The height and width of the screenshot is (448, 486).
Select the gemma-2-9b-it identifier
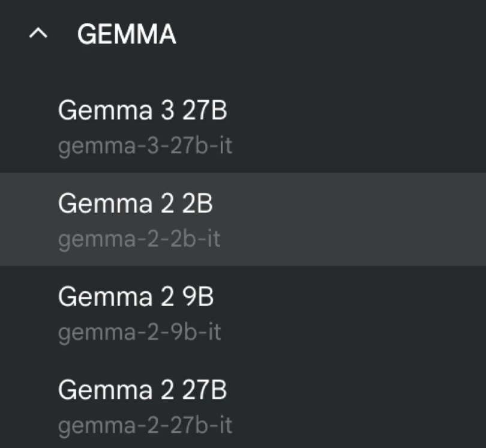point(140,333)
